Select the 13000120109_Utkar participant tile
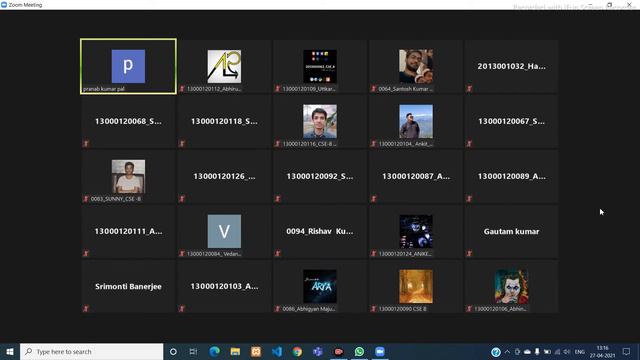This screenshot has width=640, height=360. pos(320,66)
